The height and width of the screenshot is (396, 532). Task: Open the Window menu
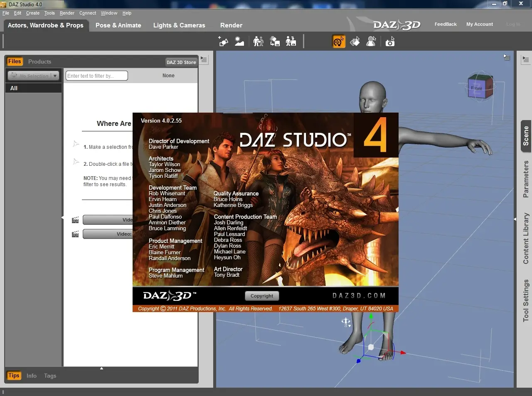(x=109, y=13)
